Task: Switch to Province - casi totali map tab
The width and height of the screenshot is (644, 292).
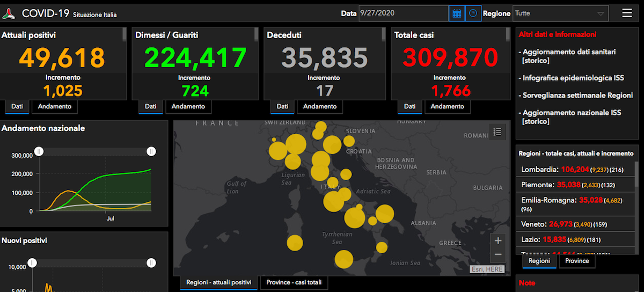Action: coord(293,282)
